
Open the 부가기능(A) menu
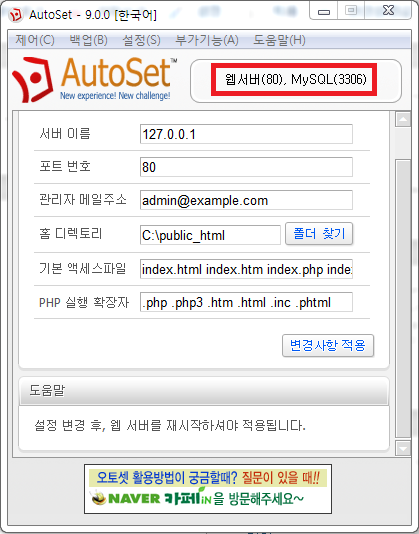pos(206,40)
